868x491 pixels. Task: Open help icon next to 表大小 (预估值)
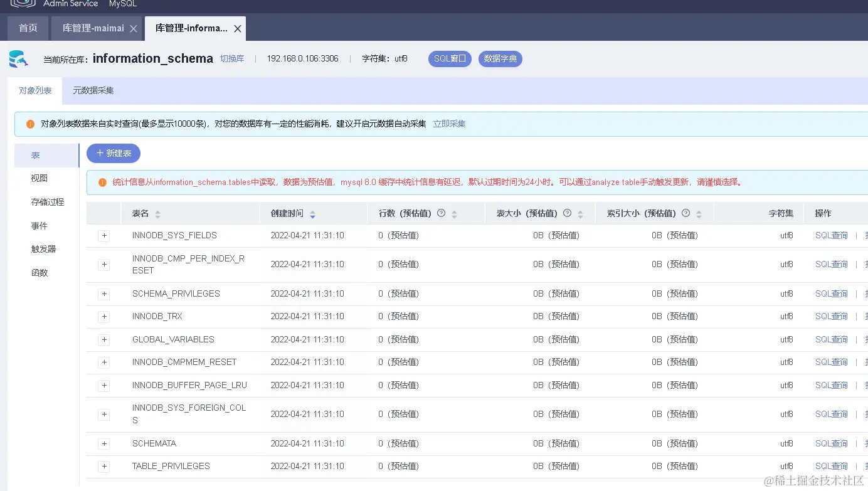pyautogui.click(x=568, y=213)
